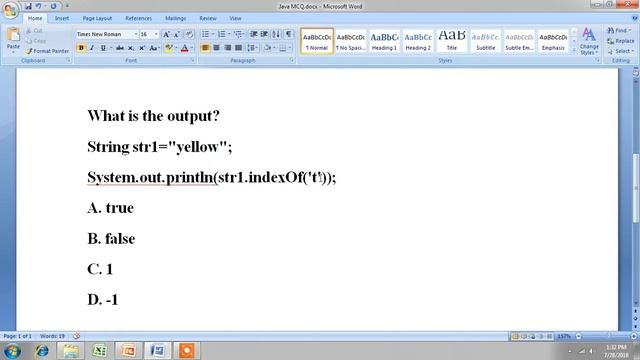The height and width of the screenshot is (360, 640).
Task: Open the Home tab
Action: (35, 18)
